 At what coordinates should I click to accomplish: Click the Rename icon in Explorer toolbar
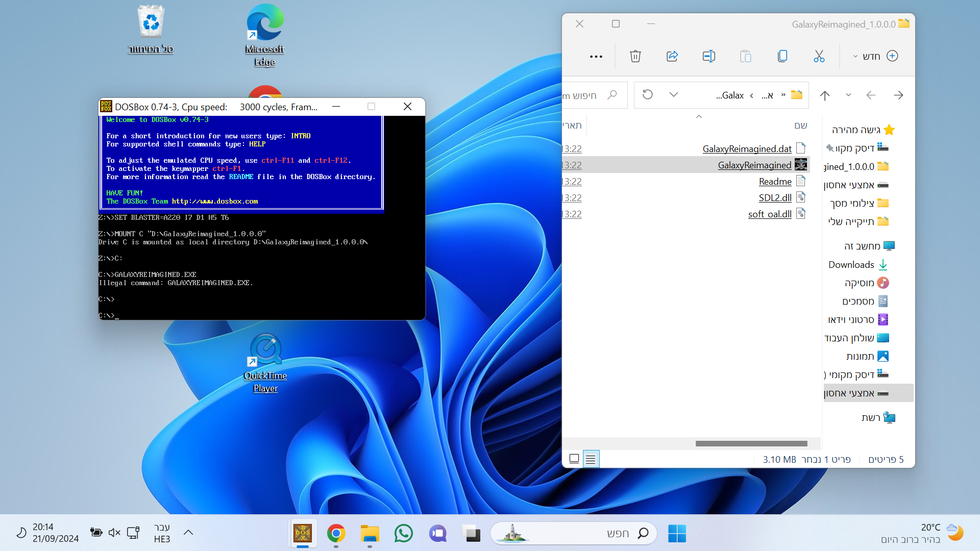(x=708, y=56)
